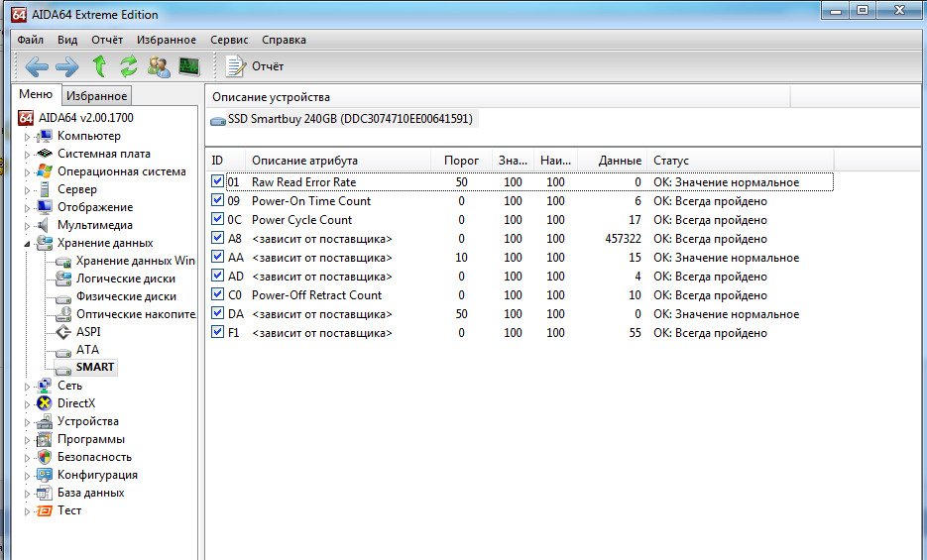Switch to the Избранное side tab
The image size is (927, 560).
tap(96, 96)
